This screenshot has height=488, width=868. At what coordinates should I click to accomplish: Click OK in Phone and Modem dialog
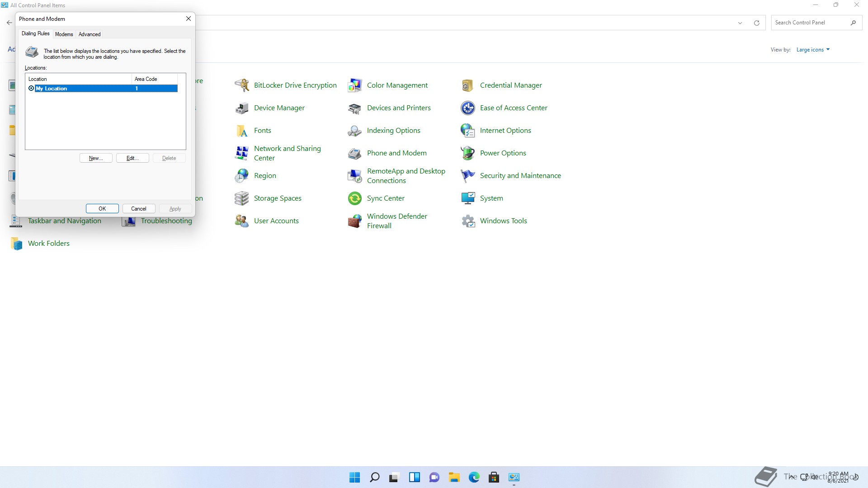102,209
